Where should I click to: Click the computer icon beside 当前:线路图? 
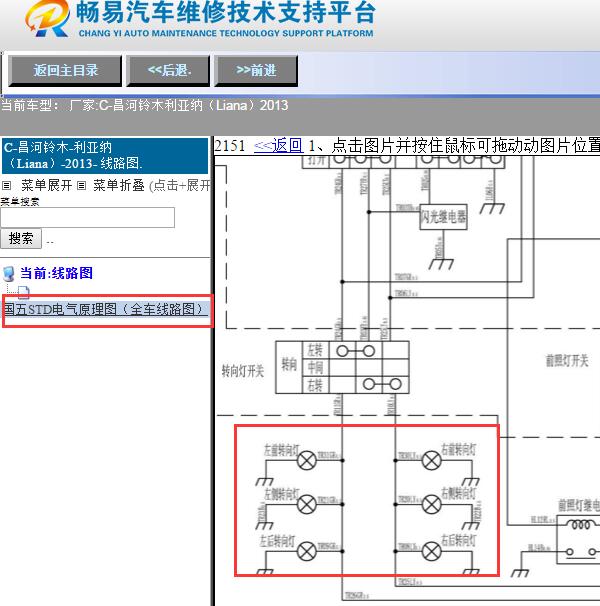[x=9, y=274]
